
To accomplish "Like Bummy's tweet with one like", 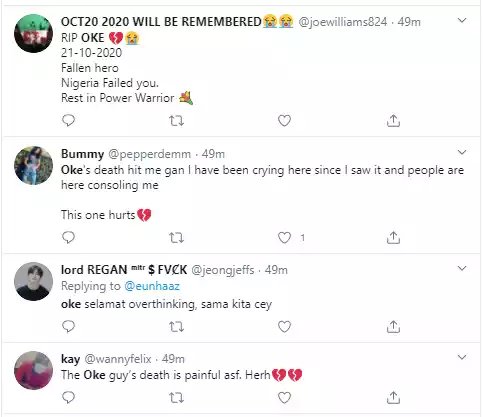I will pyautogui.click(x=284, y=238).
